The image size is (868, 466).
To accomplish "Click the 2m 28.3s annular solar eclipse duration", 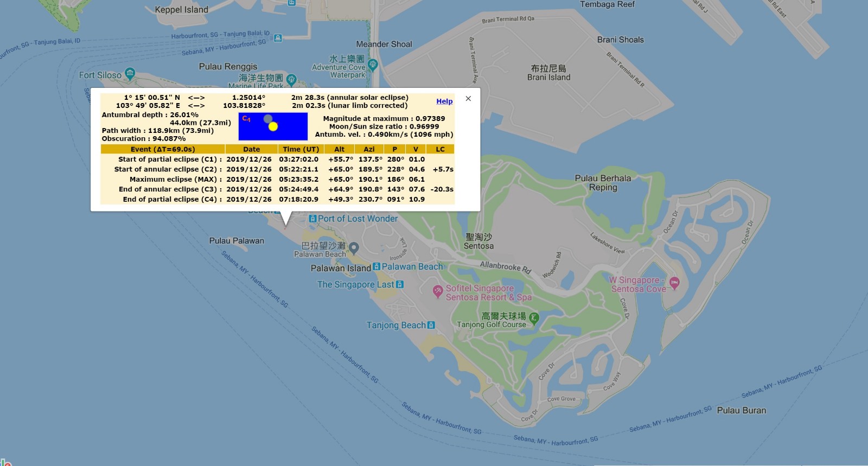I will pyautogui.click(x=350, y=98).
